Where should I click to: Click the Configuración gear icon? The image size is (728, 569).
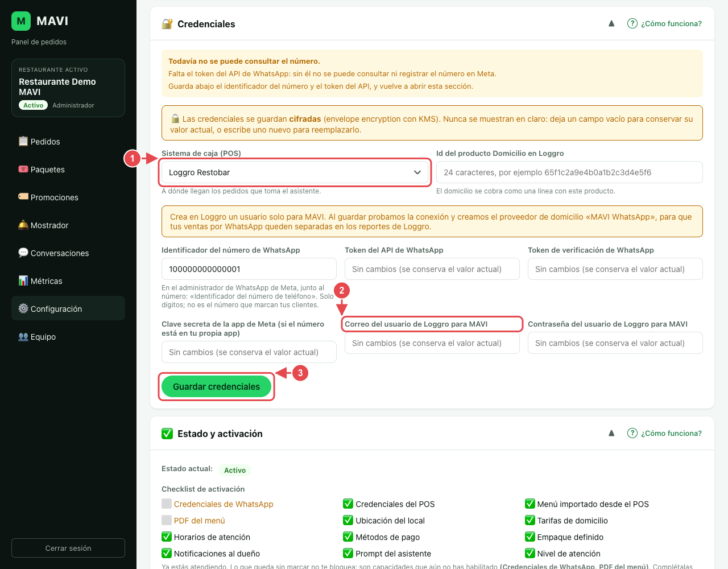(x=23, y=308)
